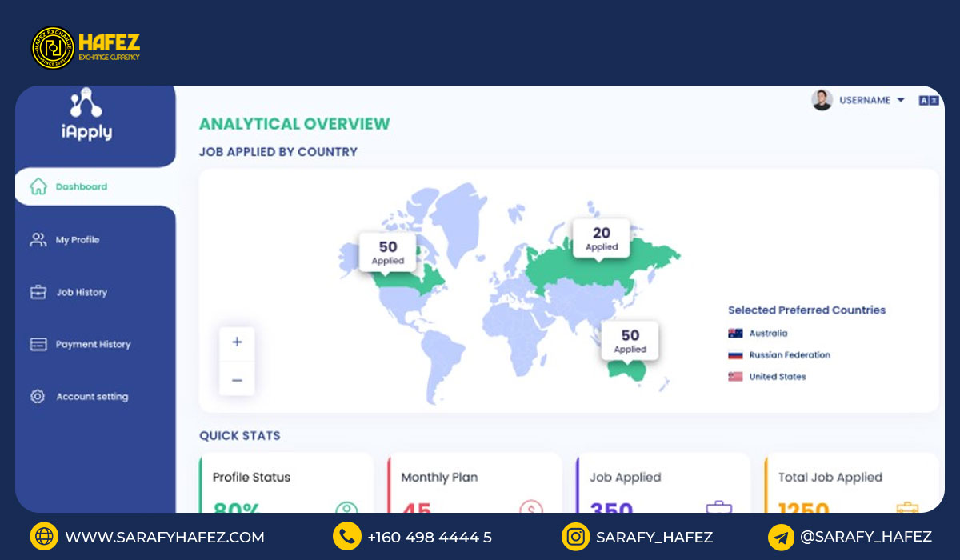
Task: Select the 20 Applied marker over Russia
Action: click(x=601, y=238)
